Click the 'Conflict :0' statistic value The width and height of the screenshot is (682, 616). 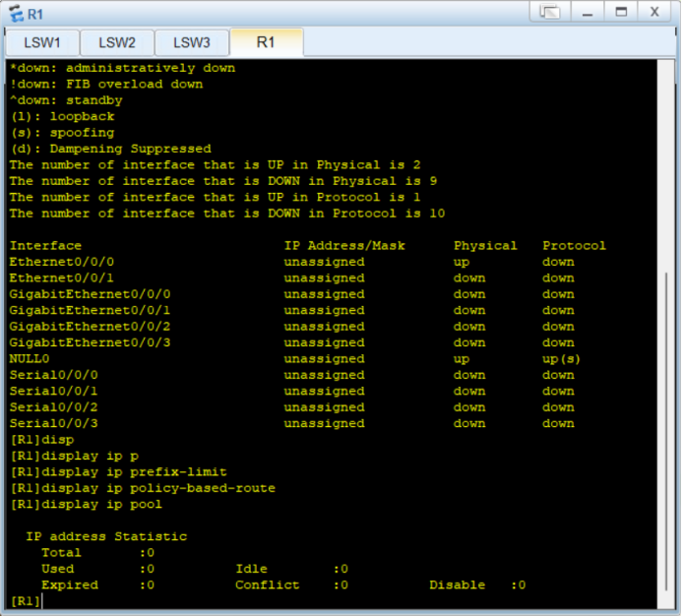tap(292, 585)
